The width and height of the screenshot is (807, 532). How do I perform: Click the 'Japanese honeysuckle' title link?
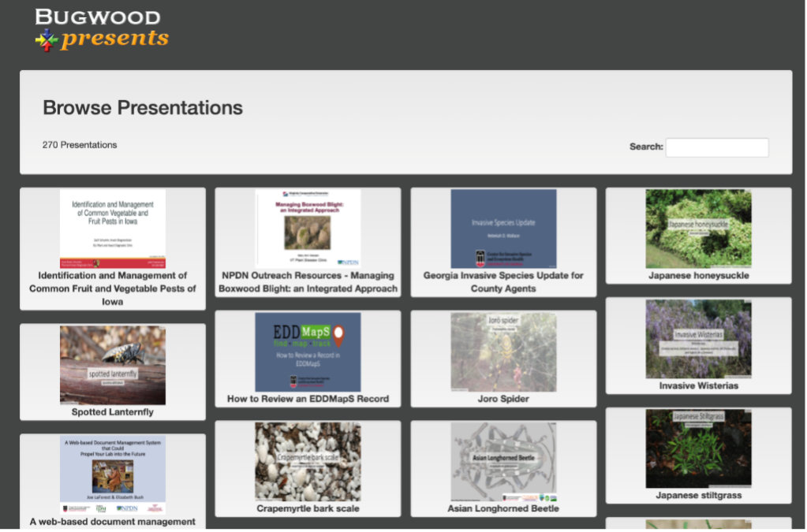click(698, 276)
